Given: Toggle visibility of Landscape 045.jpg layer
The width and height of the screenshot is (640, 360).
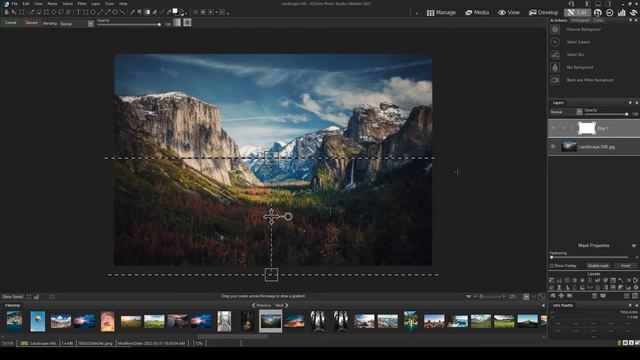Looking at the screenshot, I should click(x=553, y=147).
